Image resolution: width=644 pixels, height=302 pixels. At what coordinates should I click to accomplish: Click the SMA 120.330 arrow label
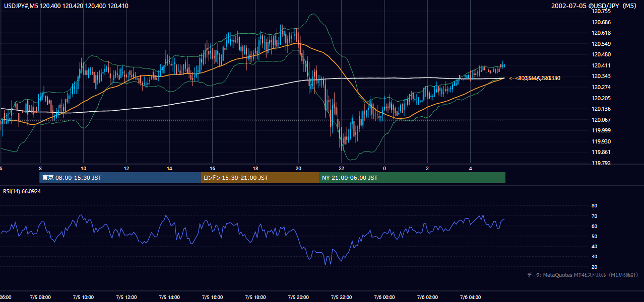click(534, 78)
